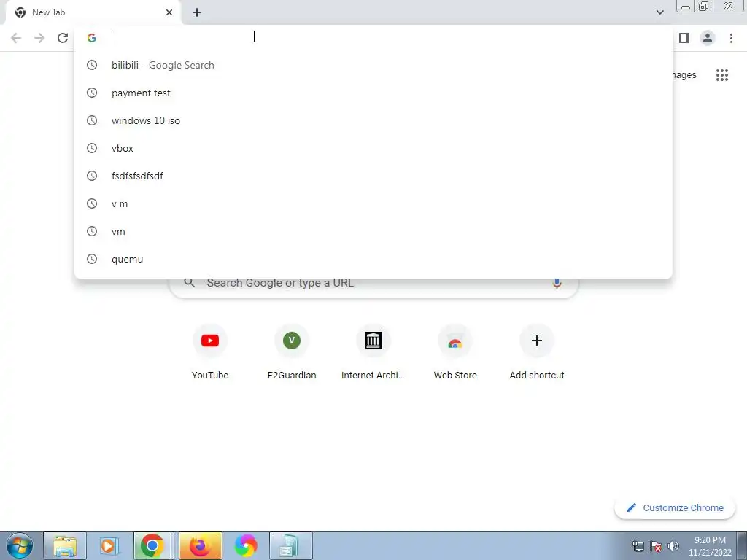Open the YouTube shortcut
Viewport: 747px width, 560px height.
(x=210, y=352)
